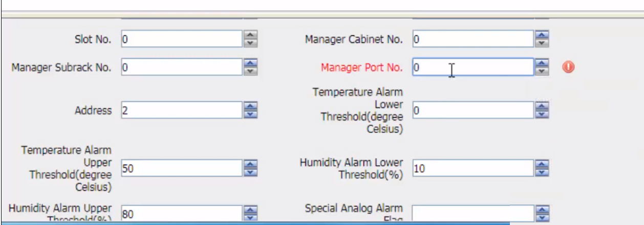Increase Slot No. with up arrow
This screenshot has height=225, width=644.
[x=250, y=35]
